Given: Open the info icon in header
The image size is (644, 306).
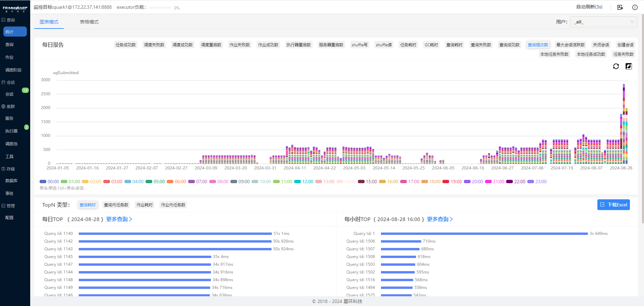Looking at the screenshot, I should (635, 7).
